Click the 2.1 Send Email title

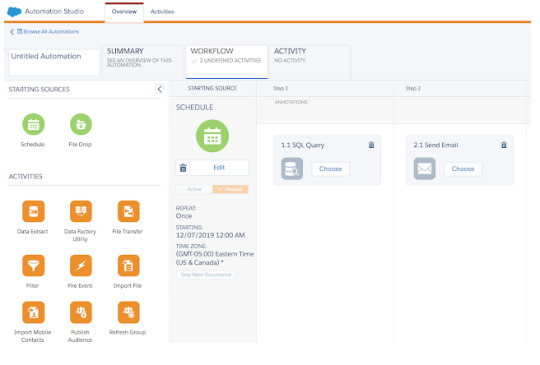436,145
